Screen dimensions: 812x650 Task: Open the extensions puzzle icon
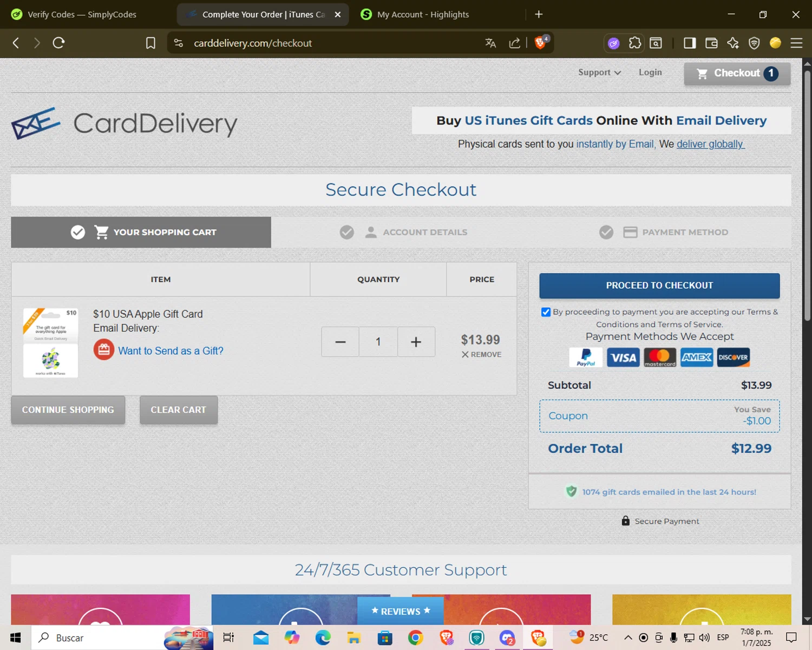[x=635, y=43]
